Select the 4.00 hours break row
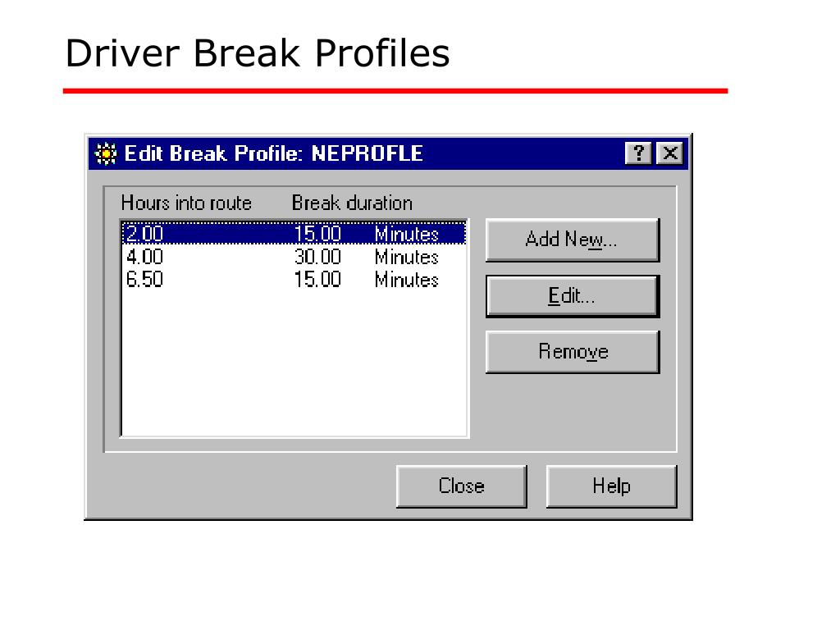 pos(294,257)
